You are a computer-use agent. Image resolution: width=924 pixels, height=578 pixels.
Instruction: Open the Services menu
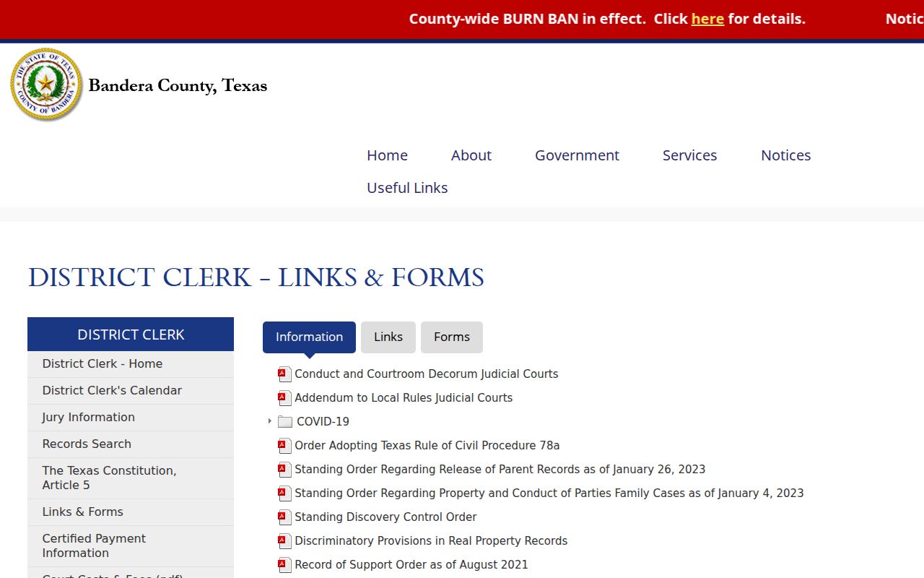tap(690, 155)
